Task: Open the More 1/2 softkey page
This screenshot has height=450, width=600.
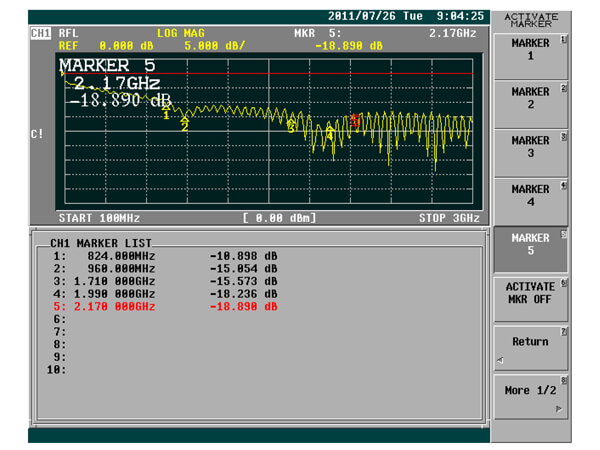Action: (530, 397)
